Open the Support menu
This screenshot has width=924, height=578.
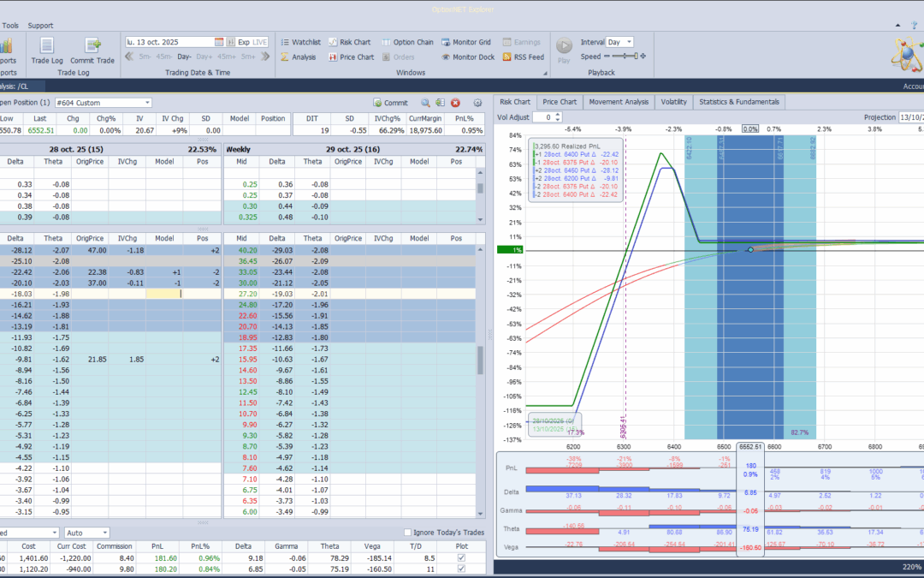pyautogui.click(x=40, y=26)
